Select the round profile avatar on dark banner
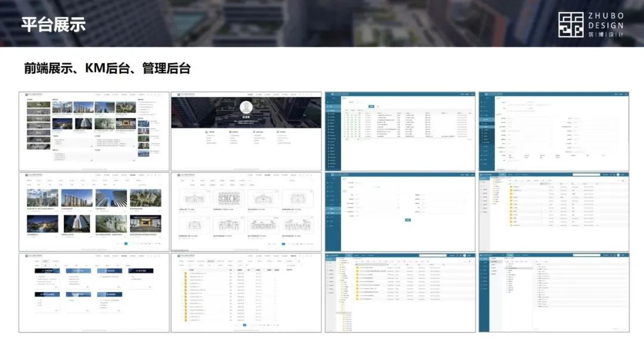Screen dimensions: 644x342 pyautogui.click(x=246, y=107)
